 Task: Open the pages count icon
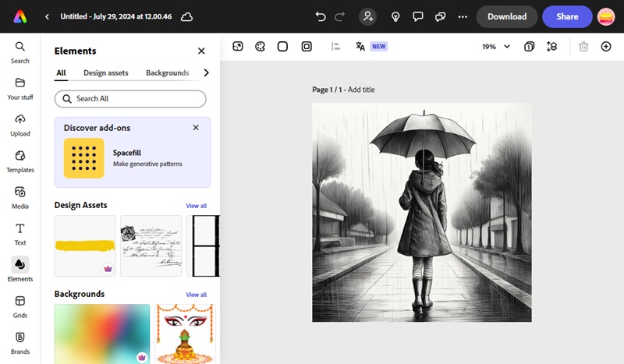click(529, 47)
